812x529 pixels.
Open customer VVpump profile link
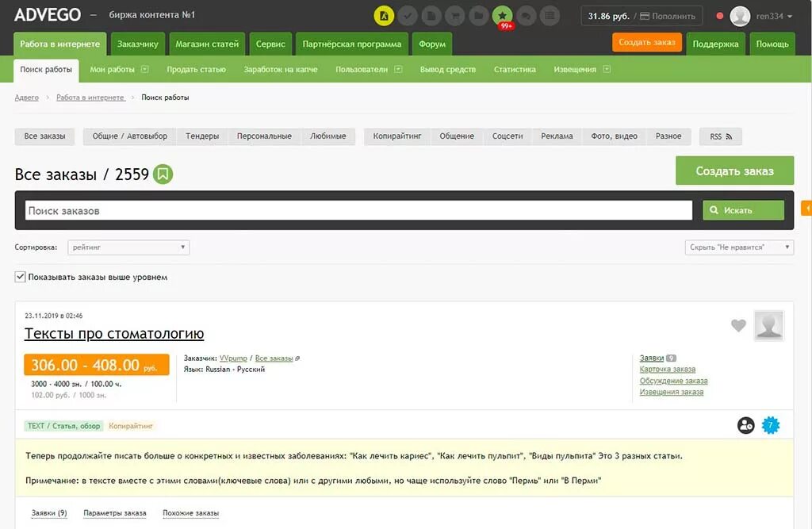point(234,358)
